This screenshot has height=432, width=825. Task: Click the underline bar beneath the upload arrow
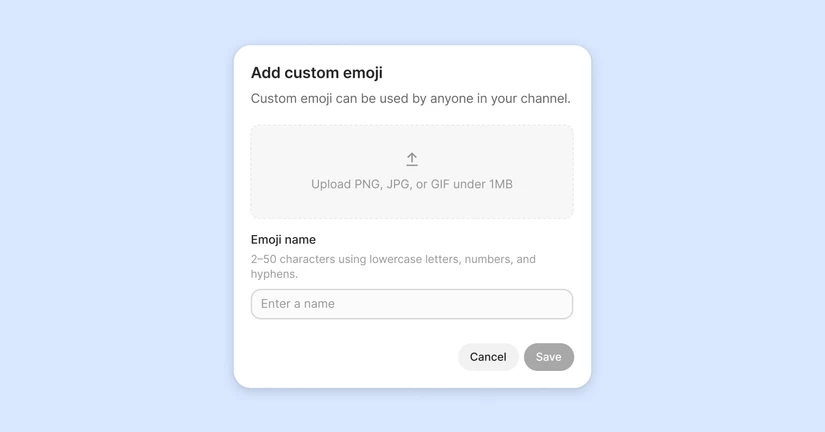pos(412,166)
